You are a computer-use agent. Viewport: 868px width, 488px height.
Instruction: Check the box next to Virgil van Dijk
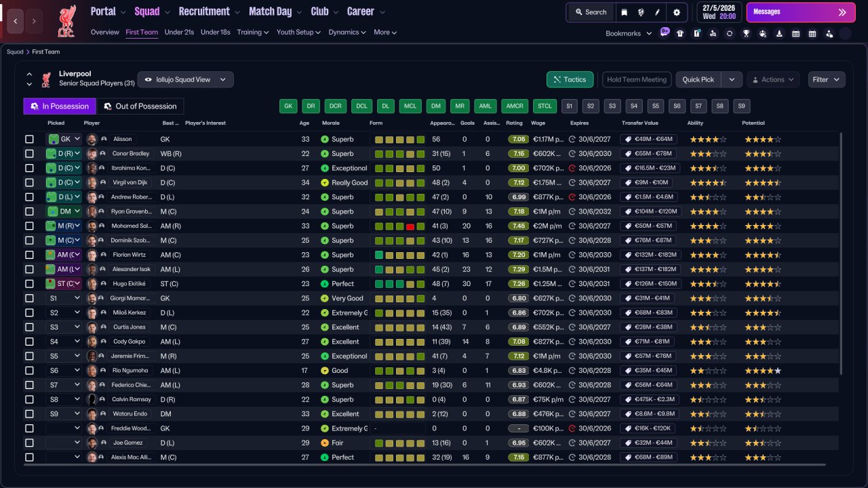tap(29, 182)
